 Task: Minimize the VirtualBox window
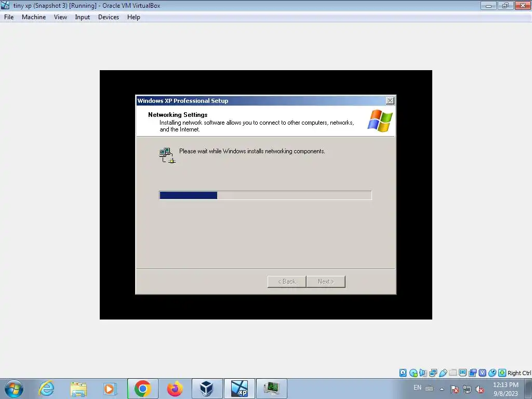click(x=488, y=5)
